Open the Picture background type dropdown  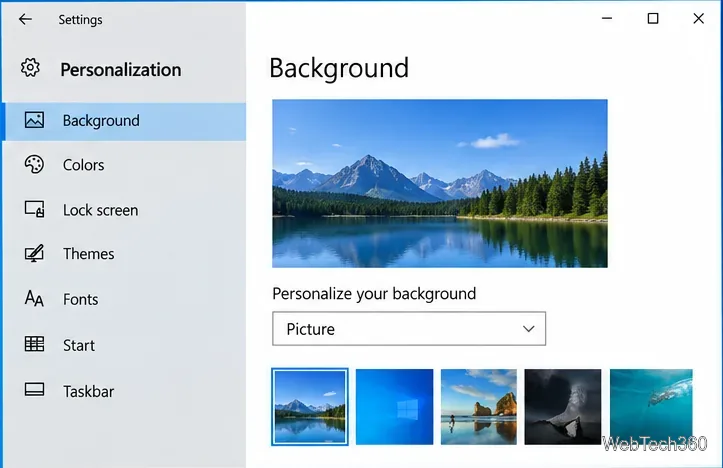coord(409,329)
